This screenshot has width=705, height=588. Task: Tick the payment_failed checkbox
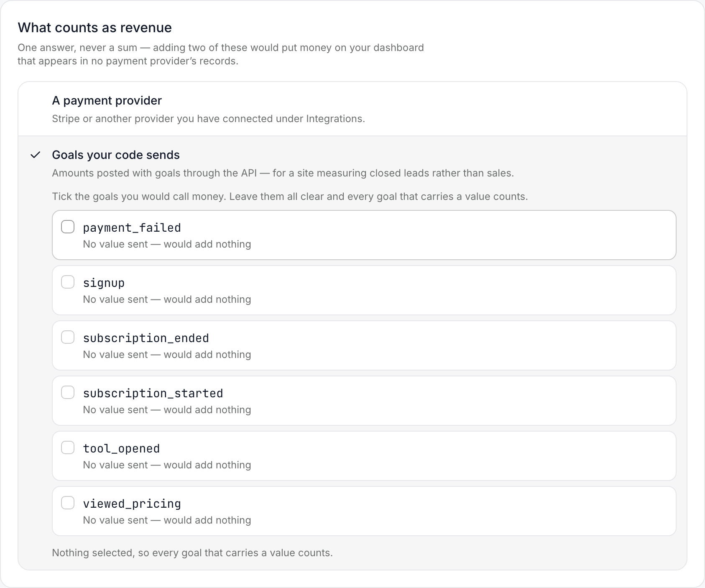[68, 227]
